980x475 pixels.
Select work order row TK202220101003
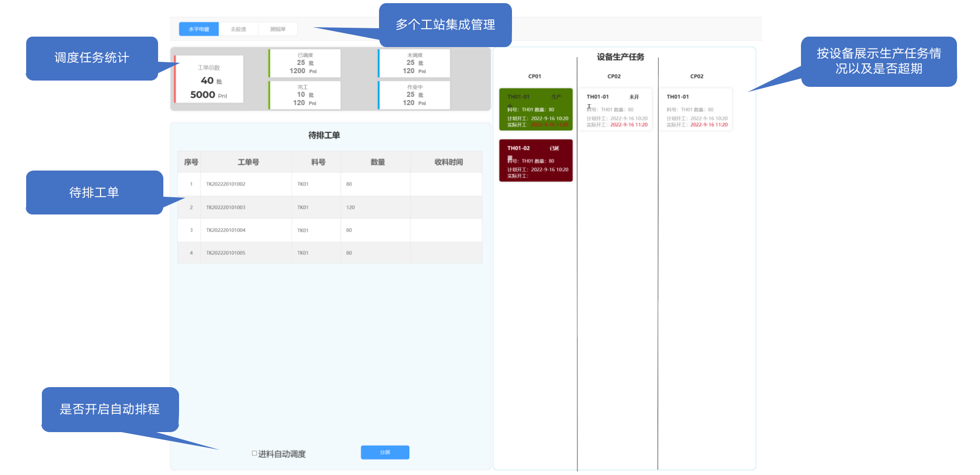(x=226, y=208)
